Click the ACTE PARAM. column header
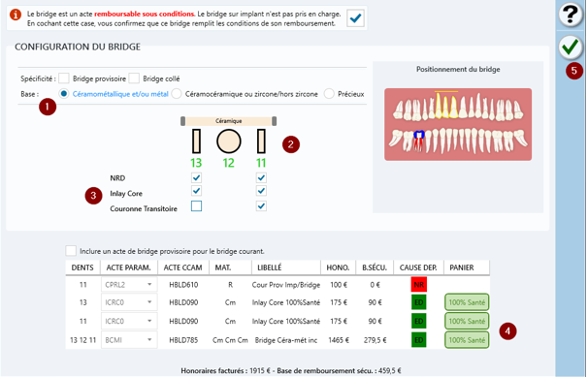The image size is (588, 377). point(129,267)
